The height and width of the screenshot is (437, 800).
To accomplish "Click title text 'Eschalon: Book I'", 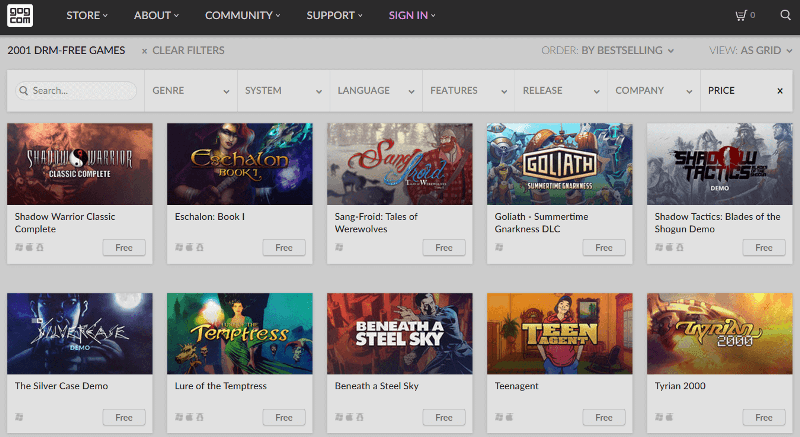I will pos(210,217).
